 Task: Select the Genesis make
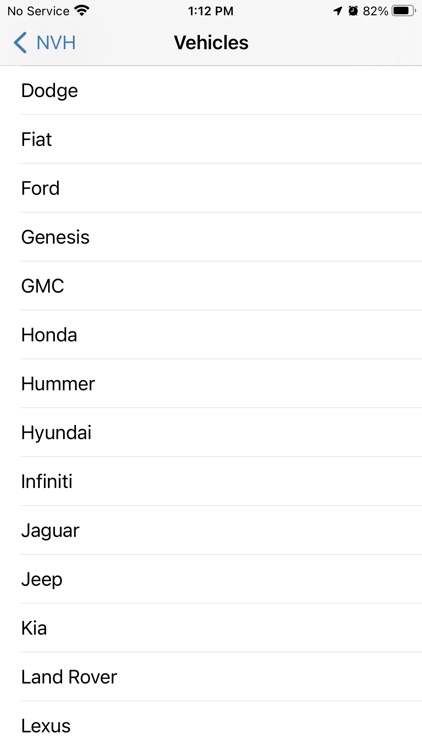click(211, 237)
